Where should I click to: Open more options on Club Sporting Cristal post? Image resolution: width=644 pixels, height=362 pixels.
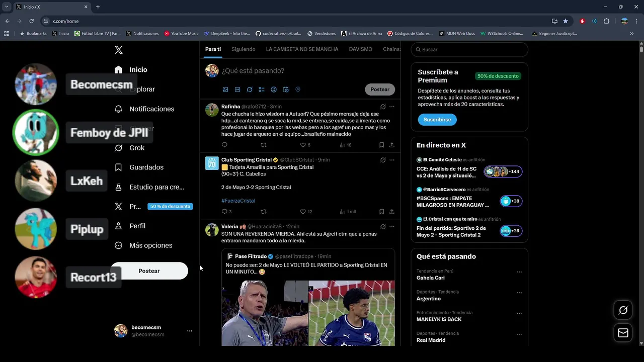point(392,160)
